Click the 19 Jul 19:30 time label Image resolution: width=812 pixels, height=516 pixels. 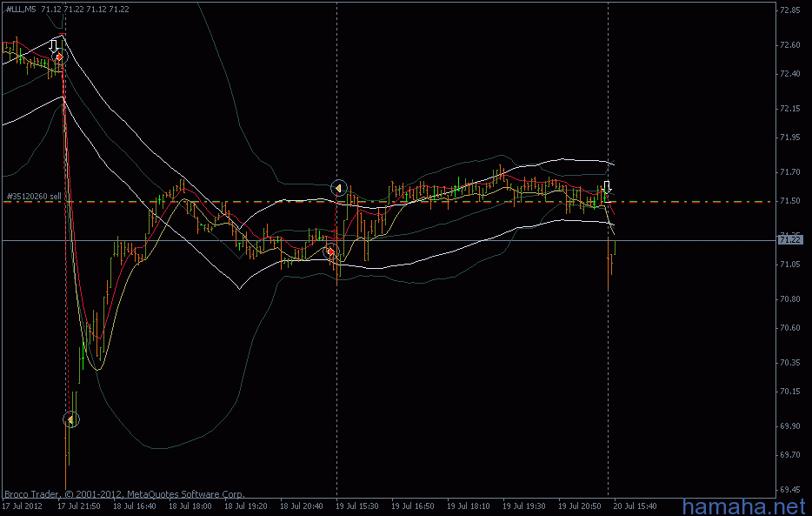(524, 506)
